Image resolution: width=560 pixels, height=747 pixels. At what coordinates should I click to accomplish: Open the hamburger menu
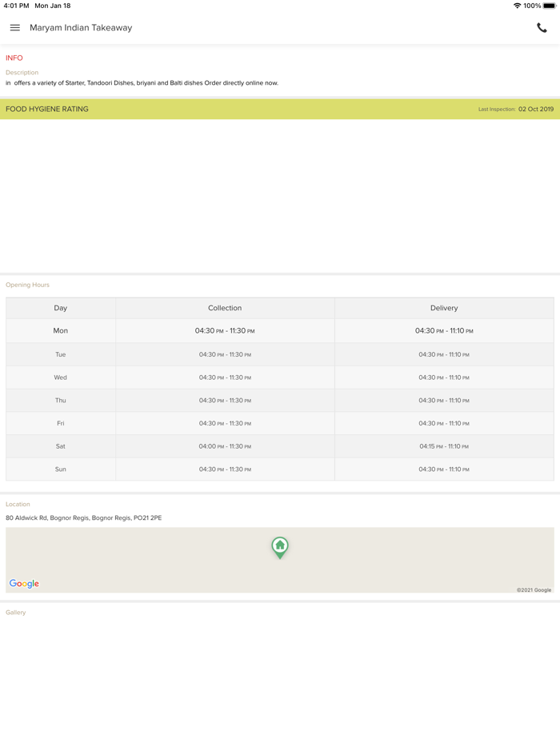point(14,28)
